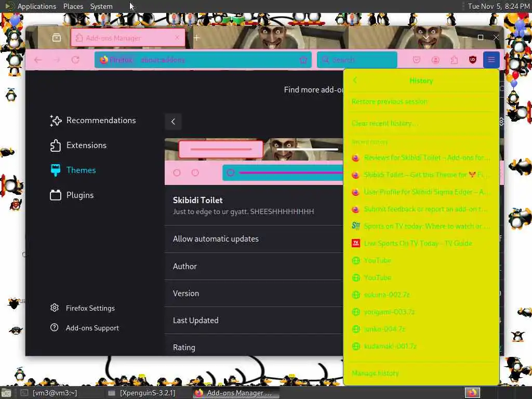532x399 pixels.
Task: Click the clock showing Tue Nov 5
Action: tap(498, 6)
